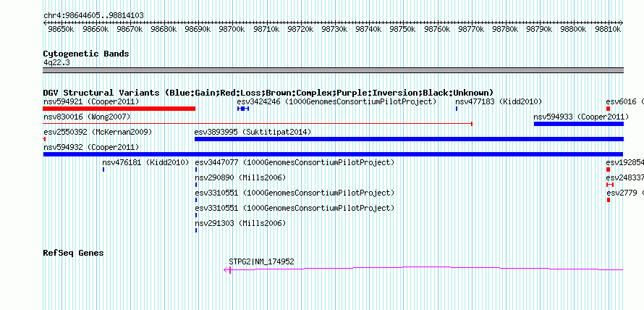Screen dimensions: 644x310
Task: Click the STPG2 gene direction arrow
Action: [x=226, y=269]
